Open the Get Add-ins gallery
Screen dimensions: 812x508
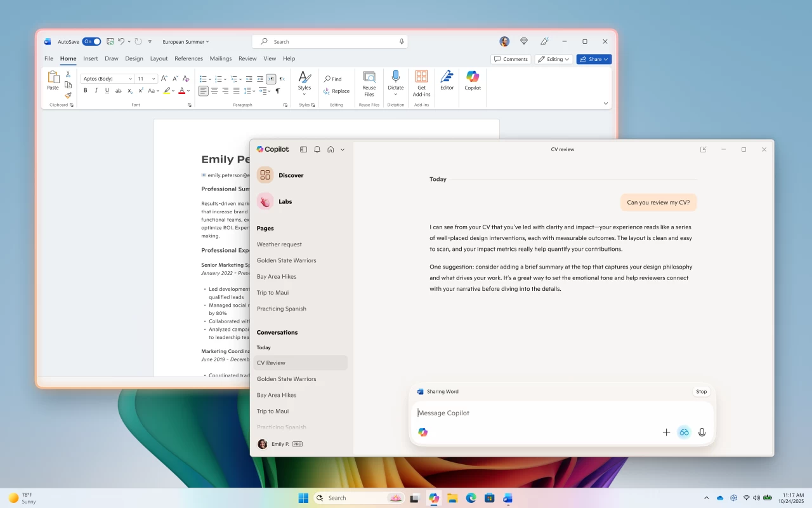[421, 83]
